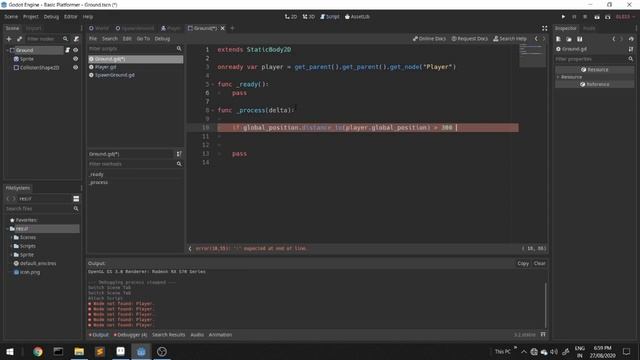Viewport: 640px width, 360px height.
Task: Go to the previous script edit location
Action: click(x=536, y=39)
